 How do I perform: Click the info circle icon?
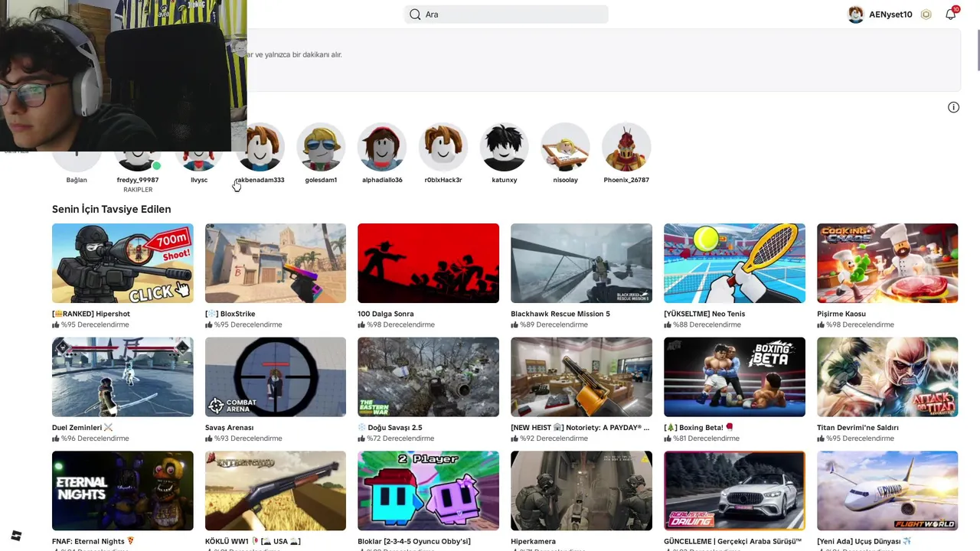pyautogui.click(x=953, y=107)
